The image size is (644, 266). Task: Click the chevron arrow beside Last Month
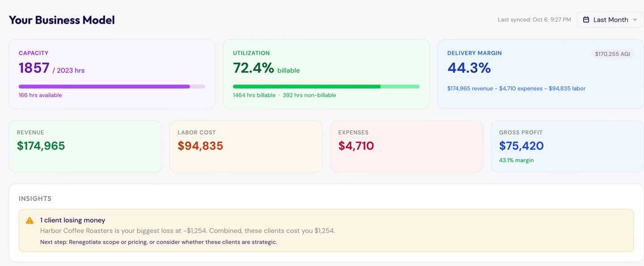point(635,20)
